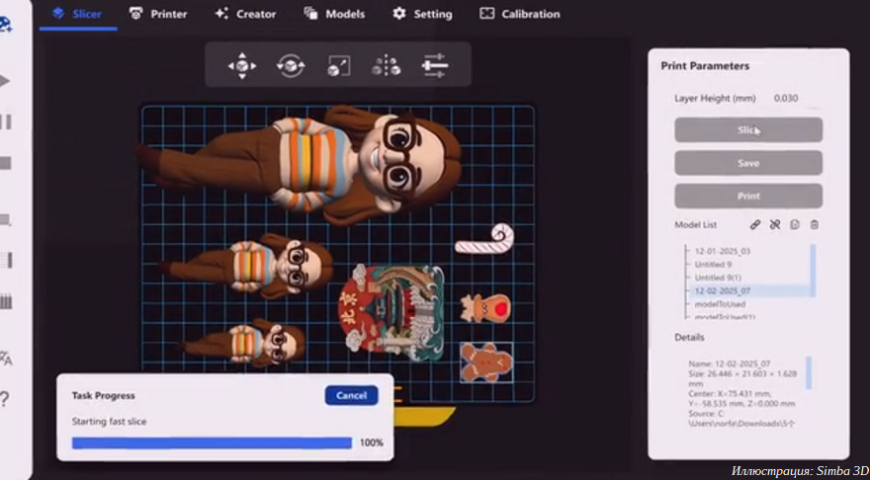Click the Model List scrollbar
Image resolution: width=870 pixels, height=480 pixels.
(x=813, y=270)
